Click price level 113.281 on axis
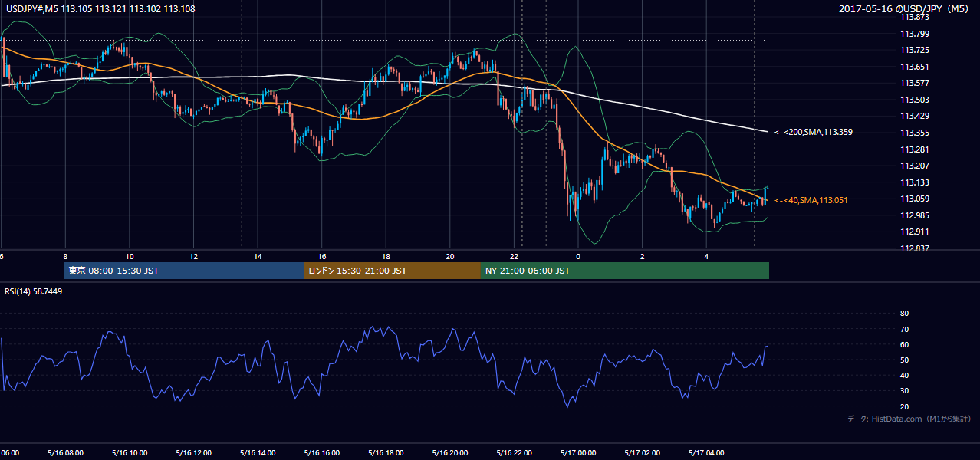Viewport: 980px width, 460px height. tap(915, 149)
